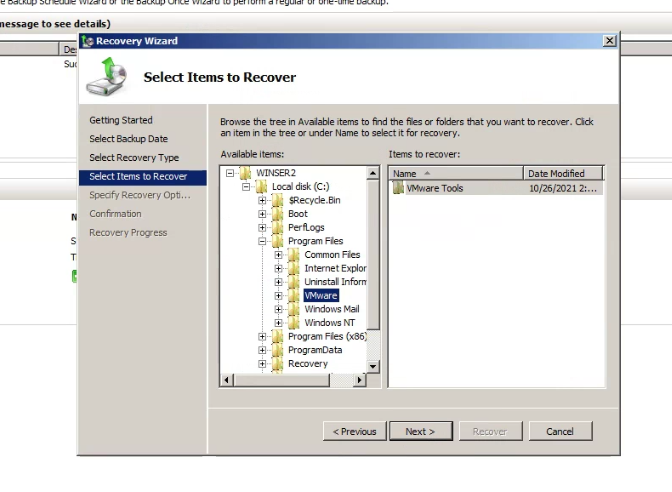Open the Specify Recovery Options step
Image resolution: width=672 pixels, height=492 pixels.
click(x=140, y=195)
